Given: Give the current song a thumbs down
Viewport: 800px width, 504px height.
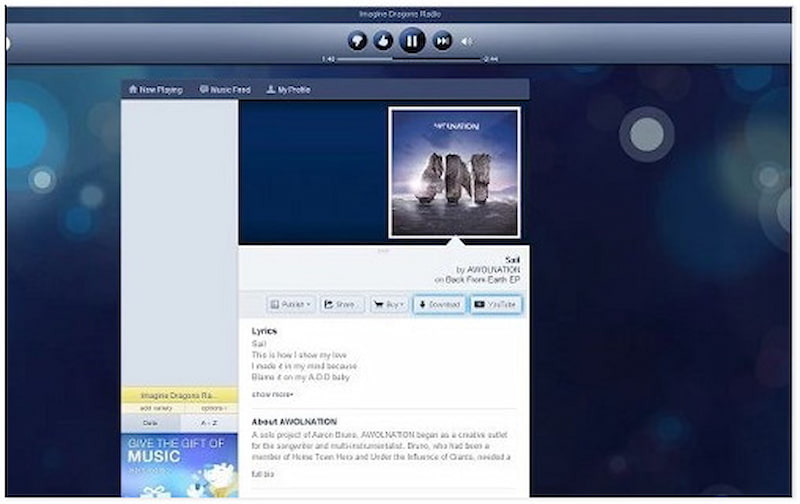Looking at the screenshot, I should (x=357, y=41).
